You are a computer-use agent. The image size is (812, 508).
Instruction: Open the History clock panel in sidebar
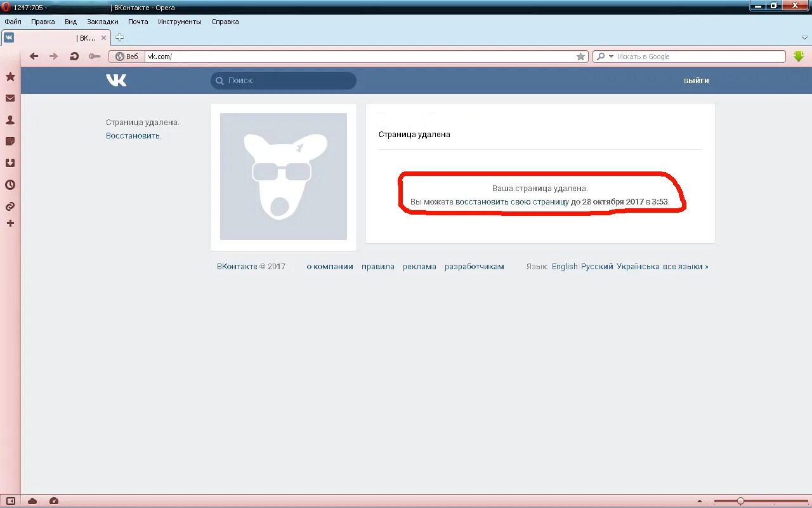[10, 185]
